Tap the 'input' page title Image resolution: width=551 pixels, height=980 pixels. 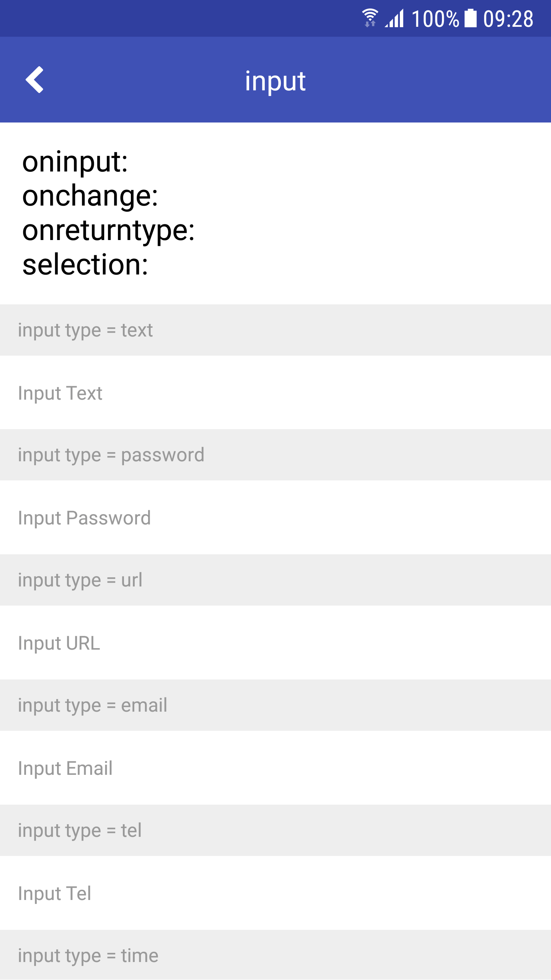[x=275, y=81]
